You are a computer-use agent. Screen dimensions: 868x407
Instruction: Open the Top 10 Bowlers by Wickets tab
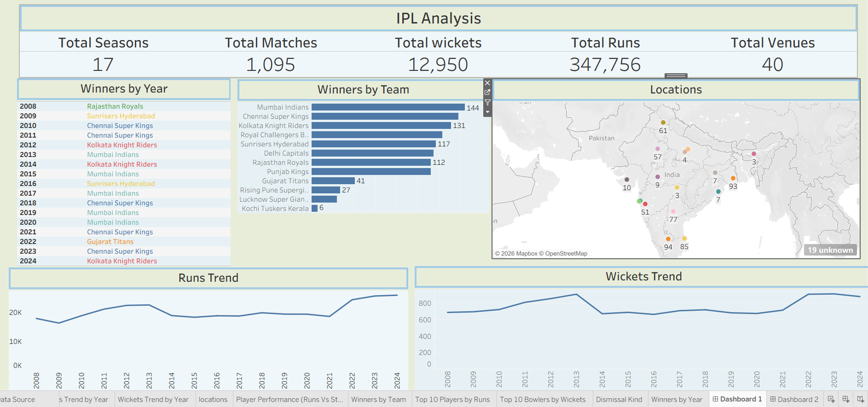click(x=543, y=399)
